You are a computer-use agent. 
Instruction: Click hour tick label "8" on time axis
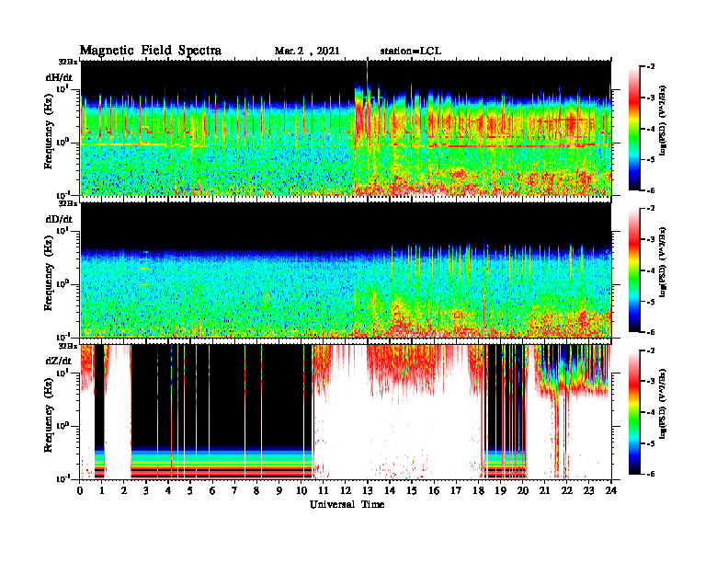(x=256, y=490)
